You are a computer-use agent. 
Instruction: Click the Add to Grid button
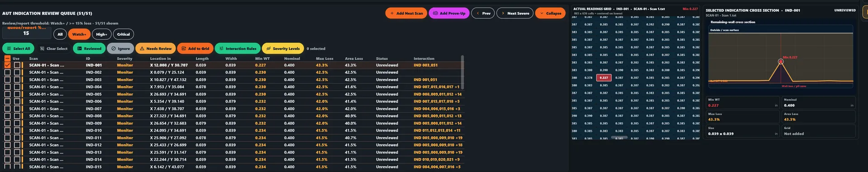(195, 48)
